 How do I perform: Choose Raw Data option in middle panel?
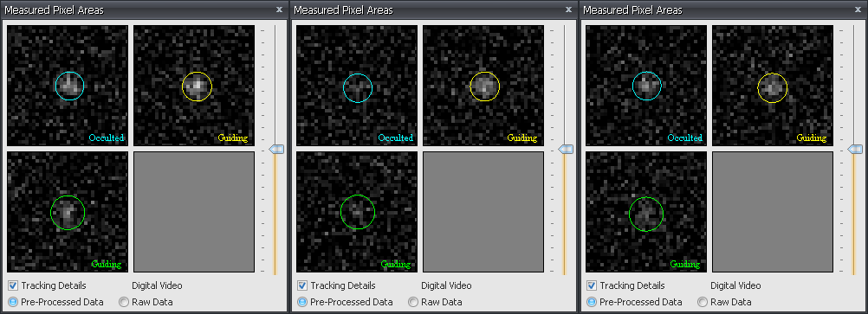click(413, 302)
